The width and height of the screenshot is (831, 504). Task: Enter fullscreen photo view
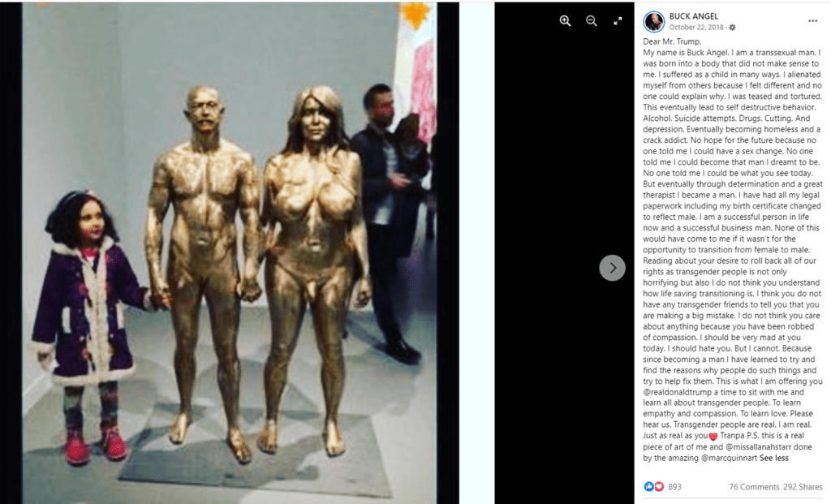pyautogui.click(x=618, y=20)
